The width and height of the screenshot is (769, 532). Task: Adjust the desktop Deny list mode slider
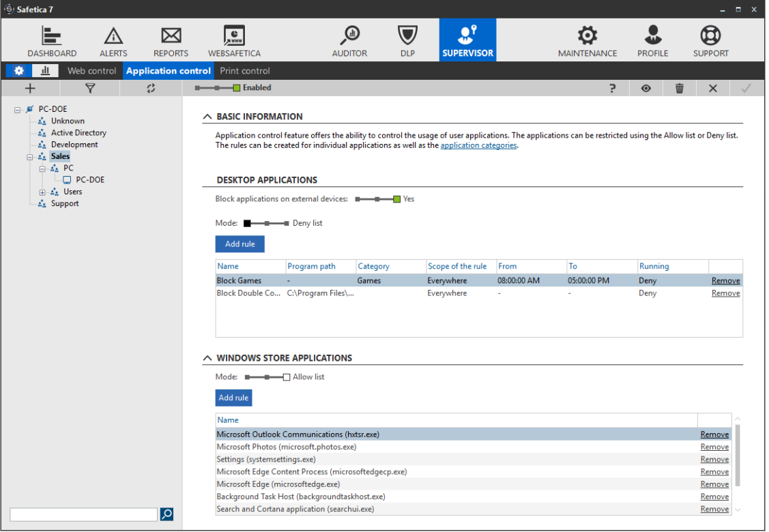click(x=266, y=223)
